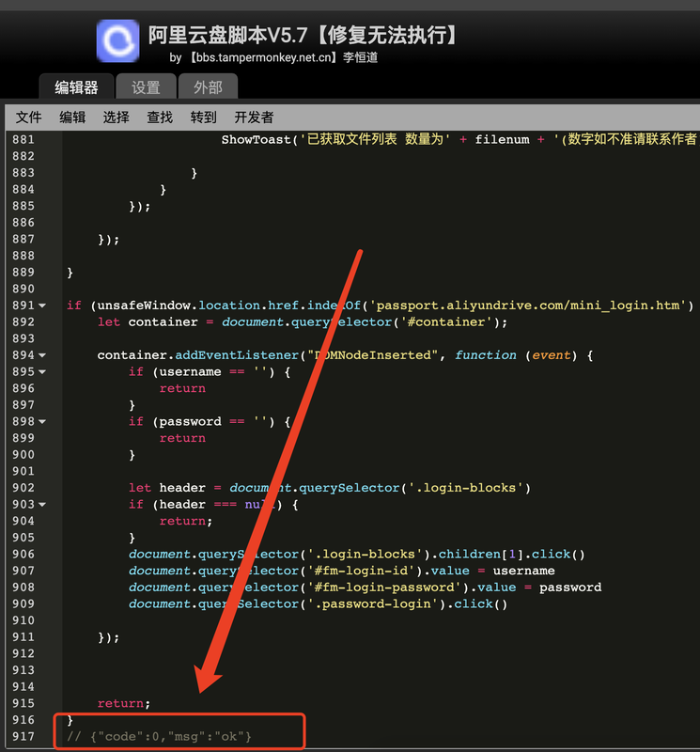Image resolution: width=700 pixels, height=752 pixels.
Task: Click line number 881 in gutter
Action: pos(23,139)
